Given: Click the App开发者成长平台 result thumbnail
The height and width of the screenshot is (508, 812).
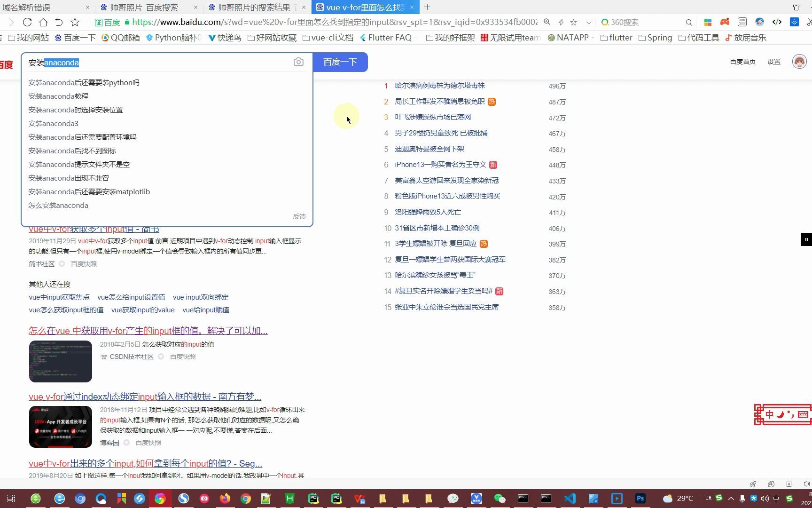Looking at the screenshot, I should (x=61, y=427).
